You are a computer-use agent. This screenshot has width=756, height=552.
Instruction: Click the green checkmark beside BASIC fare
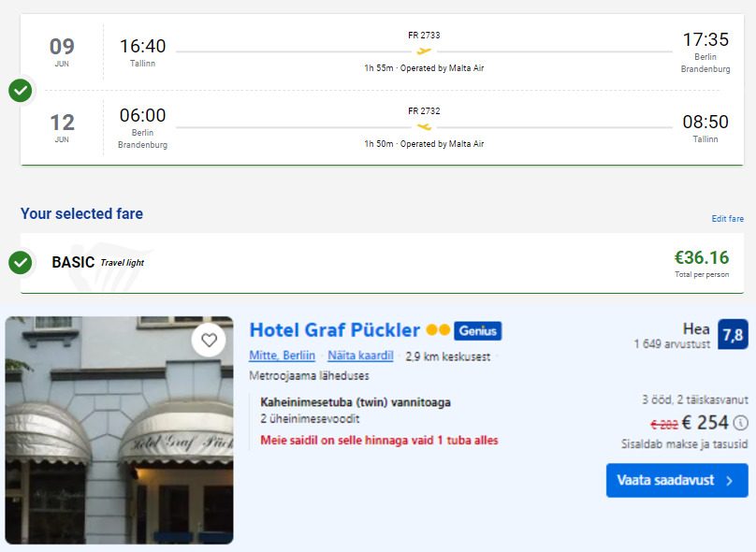[21, 262]
